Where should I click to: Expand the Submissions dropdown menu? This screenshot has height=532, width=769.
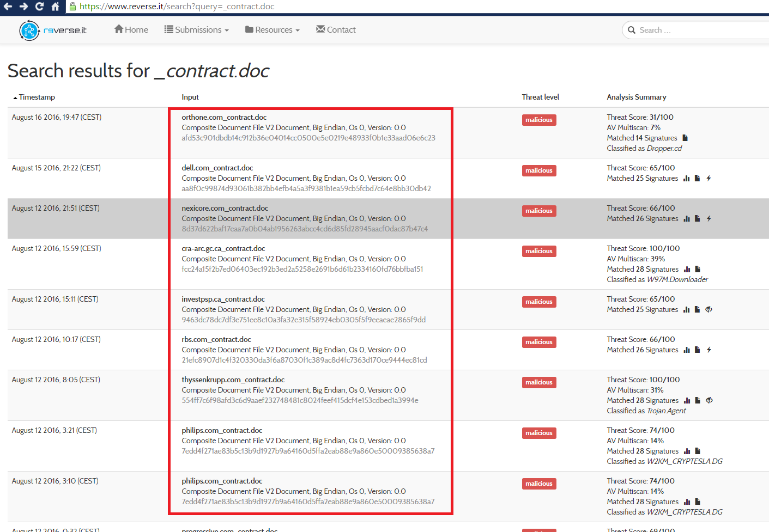pyautogui.click(x=197, y=30)
